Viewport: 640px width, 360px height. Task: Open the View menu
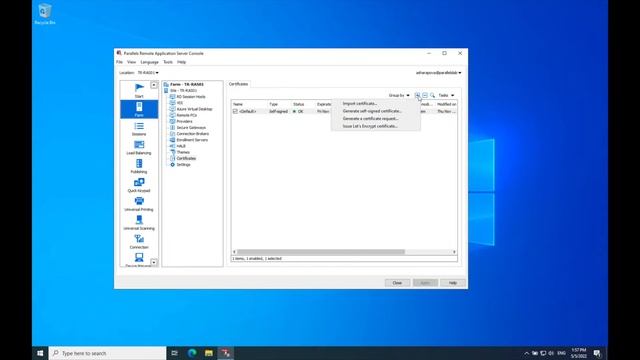pyautogui.click(x=131, y=62)
